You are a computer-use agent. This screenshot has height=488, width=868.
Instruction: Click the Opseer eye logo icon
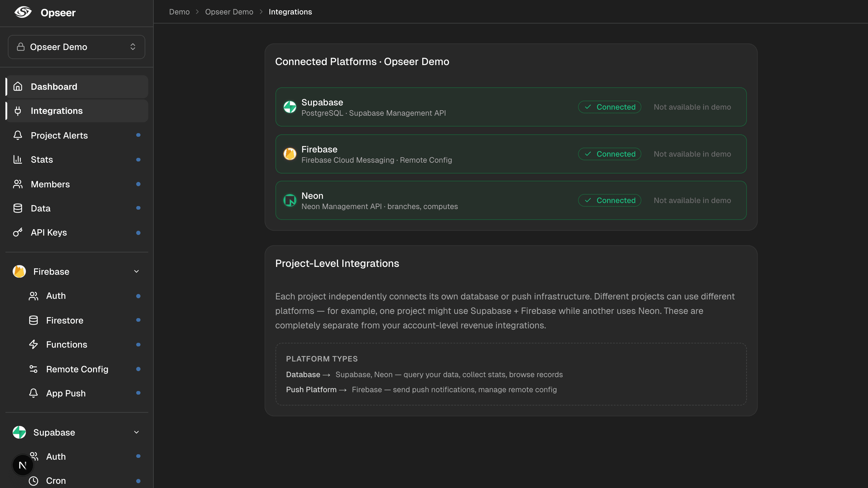tap(23, 12)
